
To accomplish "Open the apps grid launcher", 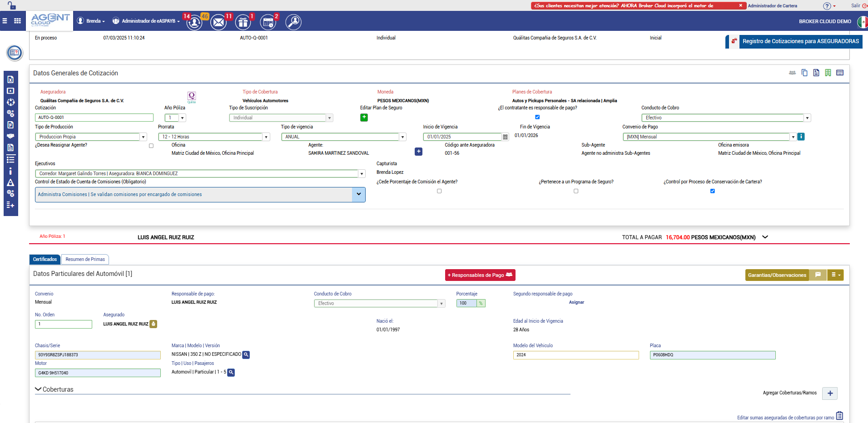I will click(18, 21).
